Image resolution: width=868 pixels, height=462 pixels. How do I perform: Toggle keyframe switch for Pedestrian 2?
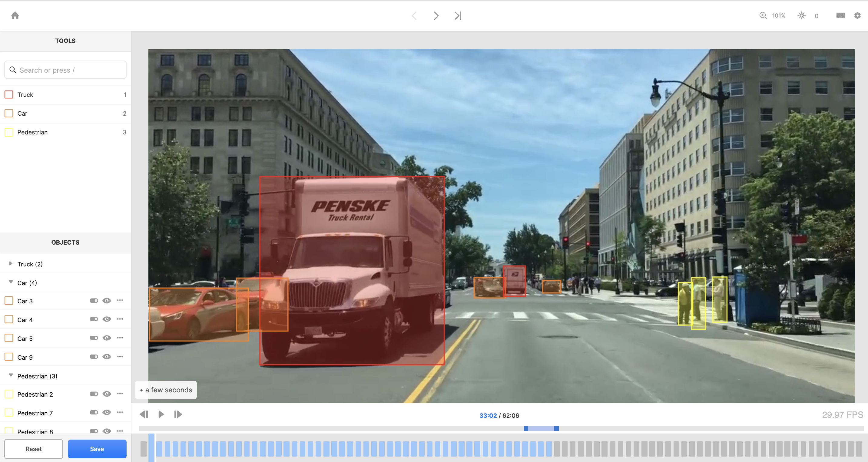(94, 394)
